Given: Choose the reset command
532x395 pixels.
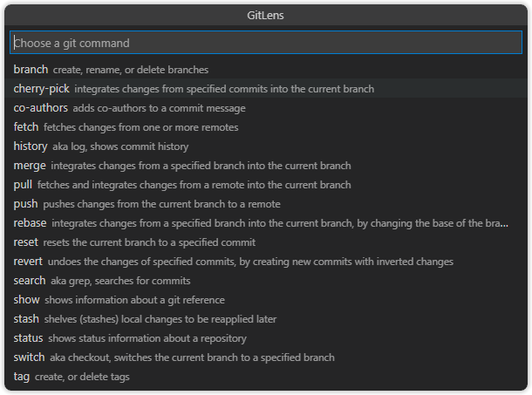Looking at the screenshot, I should 266,242.
